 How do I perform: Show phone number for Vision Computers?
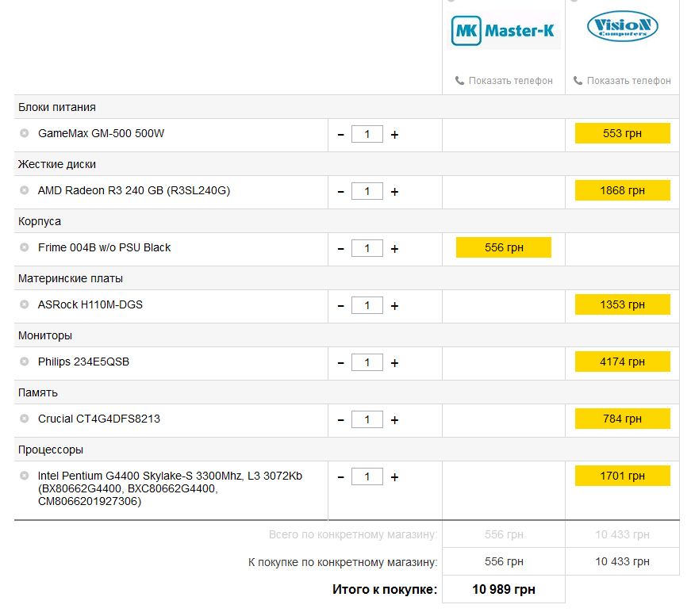point(622,81)
